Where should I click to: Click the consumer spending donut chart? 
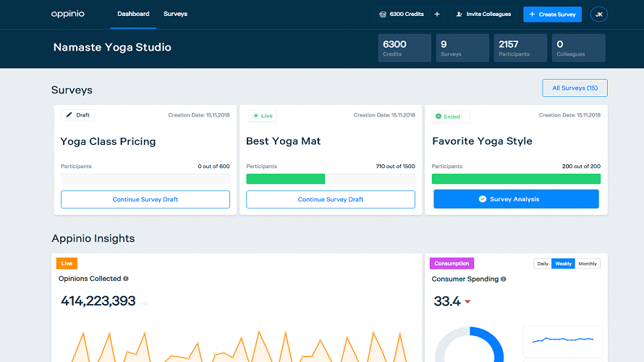(x=469, y=345)
